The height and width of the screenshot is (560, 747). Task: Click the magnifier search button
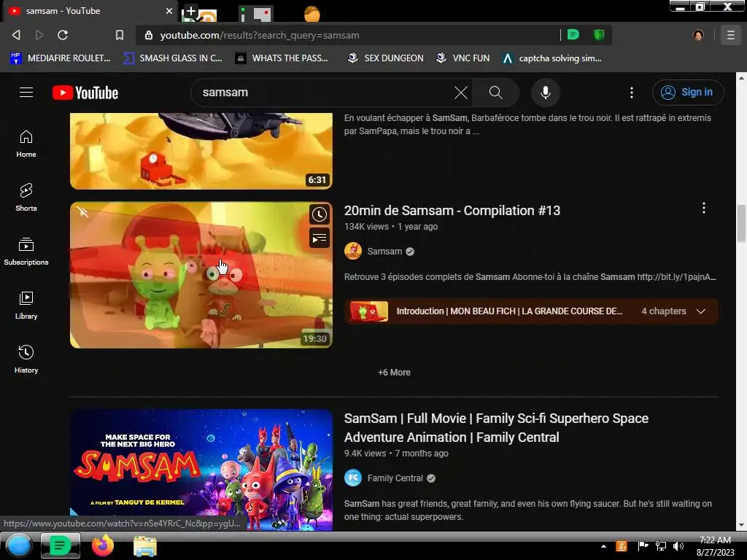(x=495, y=93)
